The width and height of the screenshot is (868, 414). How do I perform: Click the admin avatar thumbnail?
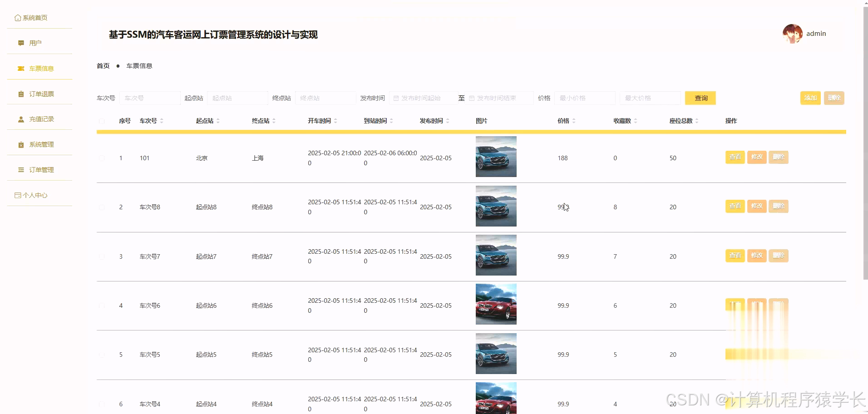[x=792, y=33]
